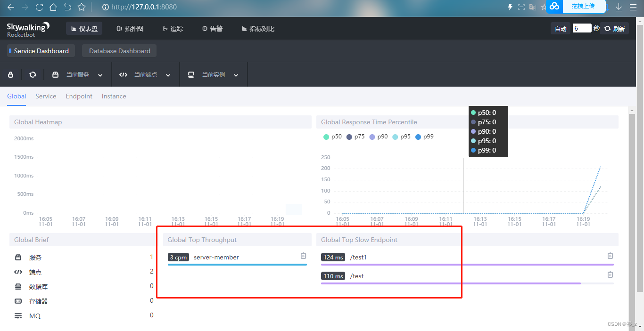Image resolution: width=644 pixels, height=331 pixels.
Task: Click the /test1 latency bar
Action: click(x=467, y=265)
